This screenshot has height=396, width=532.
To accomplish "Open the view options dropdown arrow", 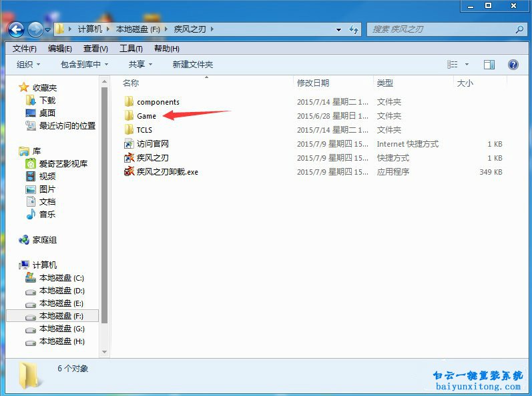I will (x=467, y=65).
